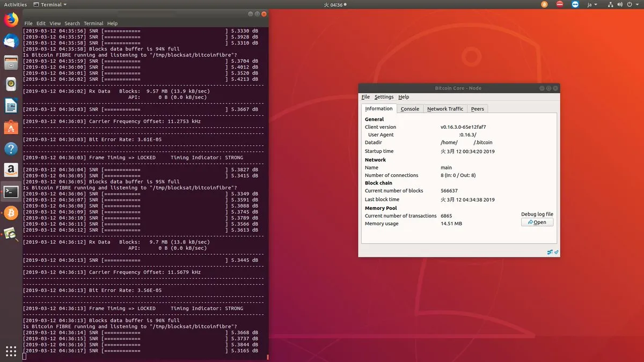This screenshot has width=644, height=362.
Task: Click the Terminal scrollbar handle
Action: coord(267,357)
